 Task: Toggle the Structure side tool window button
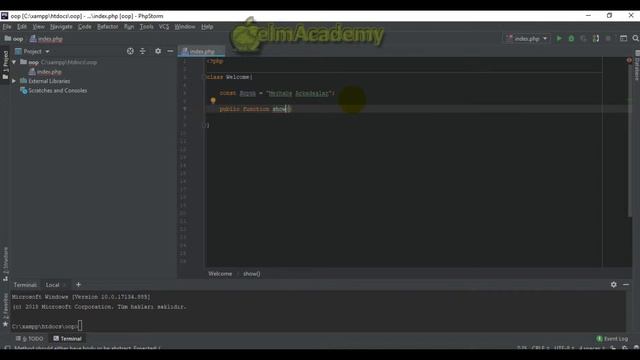[5, 264]
